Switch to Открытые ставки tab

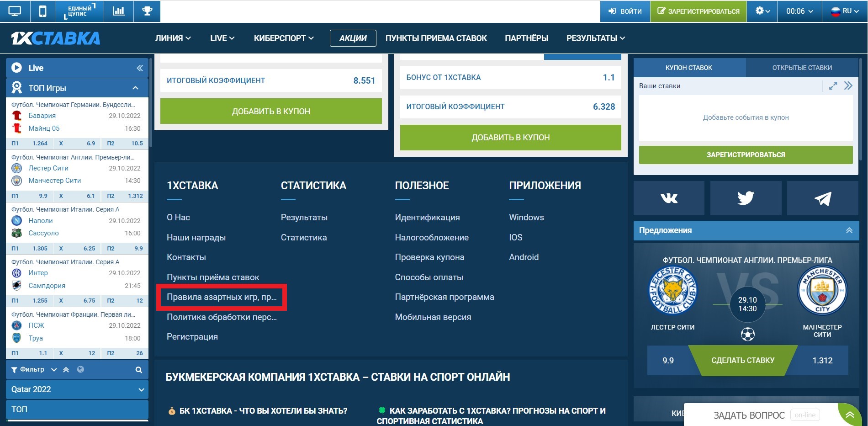(802, 68)
